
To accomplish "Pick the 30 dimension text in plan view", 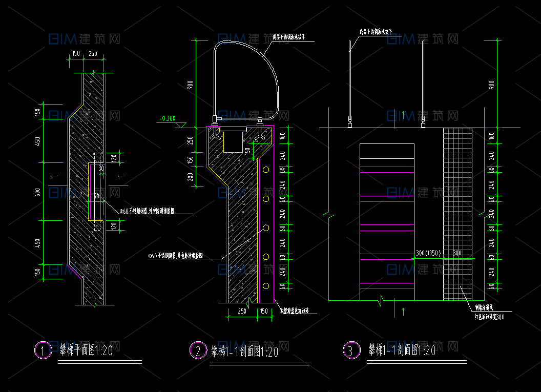I will (x=101, y=168).
